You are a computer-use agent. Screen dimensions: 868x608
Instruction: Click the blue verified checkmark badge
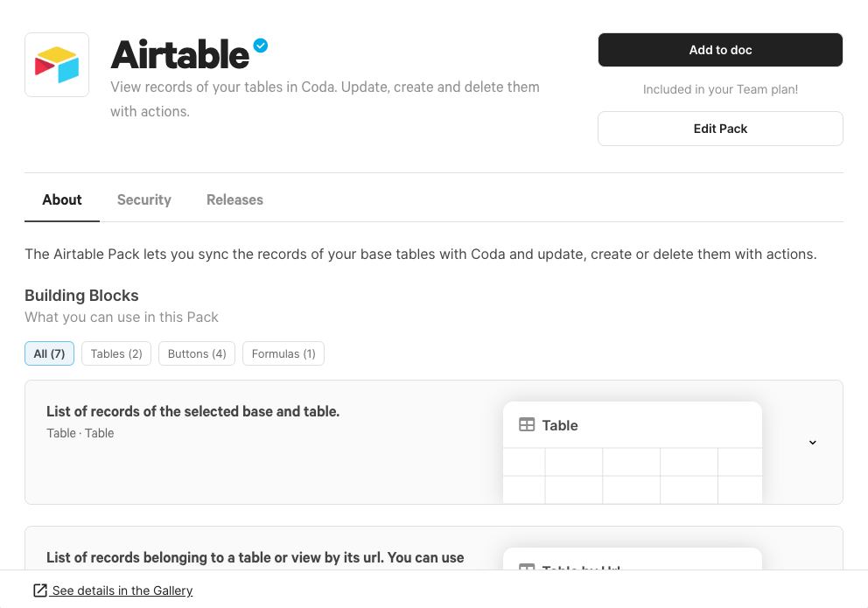(x=261, y=45)
